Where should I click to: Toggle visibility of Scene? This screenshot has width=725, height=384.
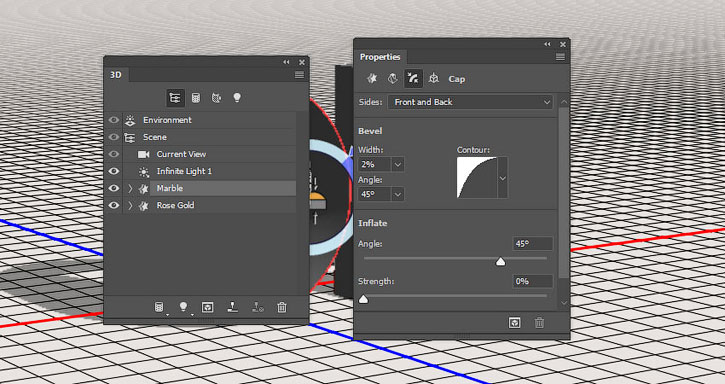pos(114,137)
